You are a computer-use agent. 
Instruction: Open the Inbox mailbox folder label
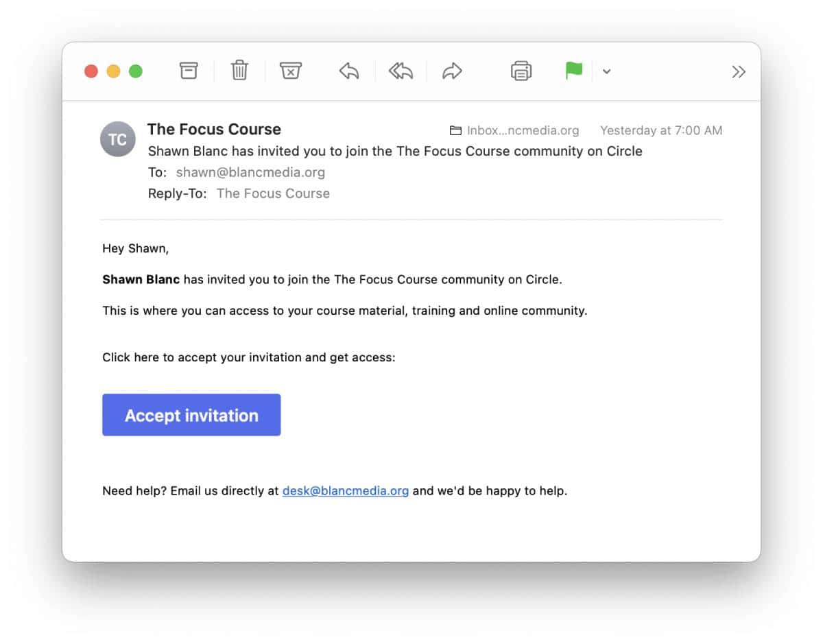pos(514,130)
